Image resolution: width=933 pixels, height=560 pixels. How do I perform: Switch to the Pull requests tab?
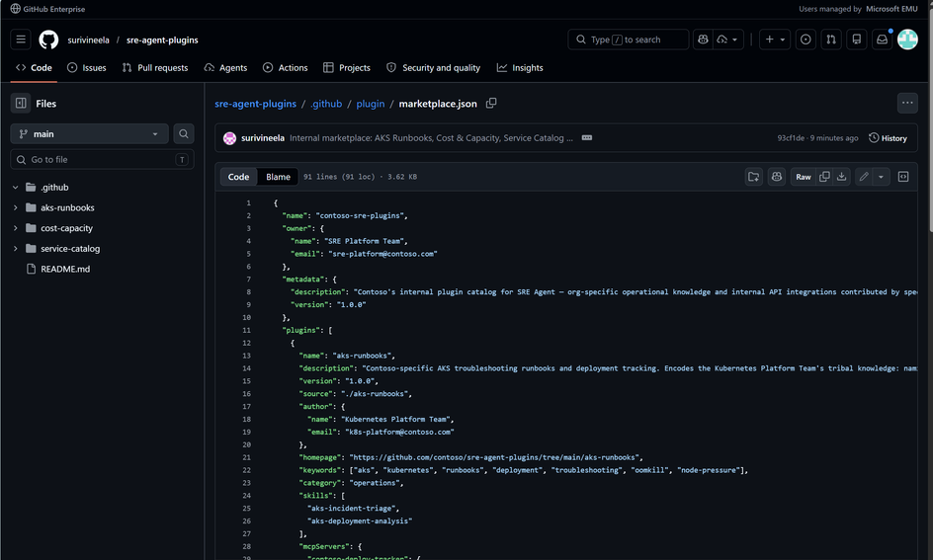coord(155,68)
